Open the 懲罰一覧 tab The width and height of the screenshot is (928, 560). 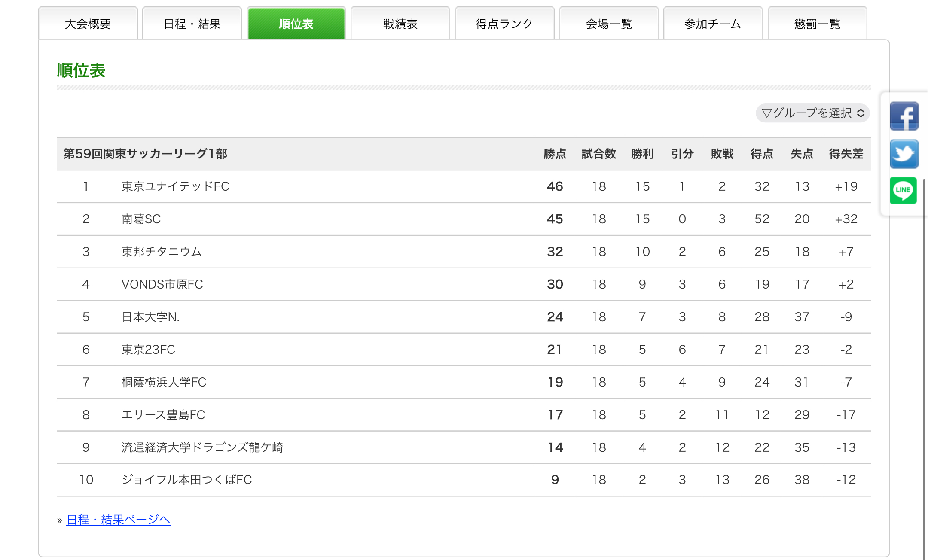click(x=817, y=24)
